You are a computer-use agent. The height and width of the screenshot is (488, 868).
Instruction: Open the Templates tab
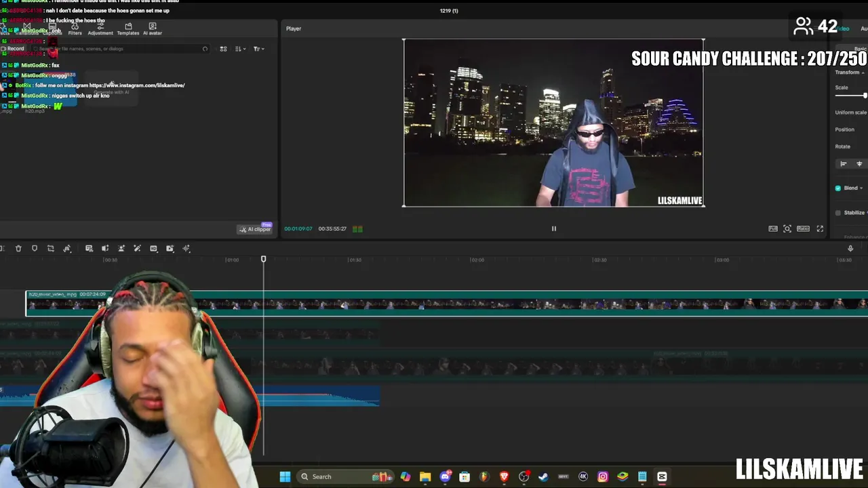pos(128,29)
